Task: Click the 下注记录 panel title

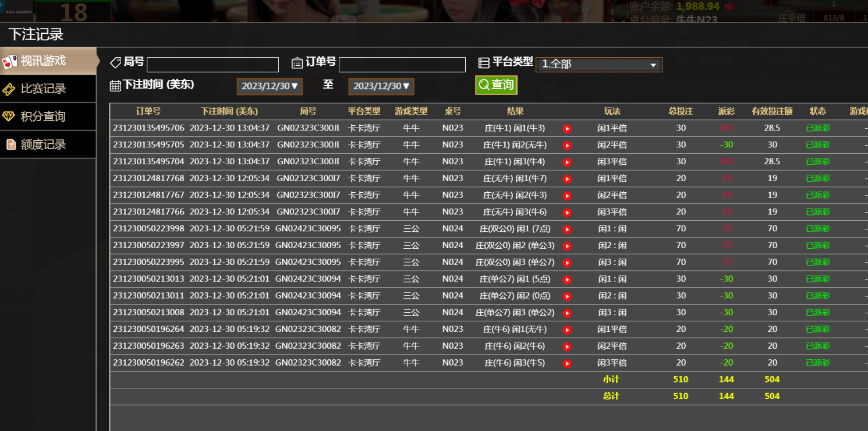Action: tap(36, 34)
